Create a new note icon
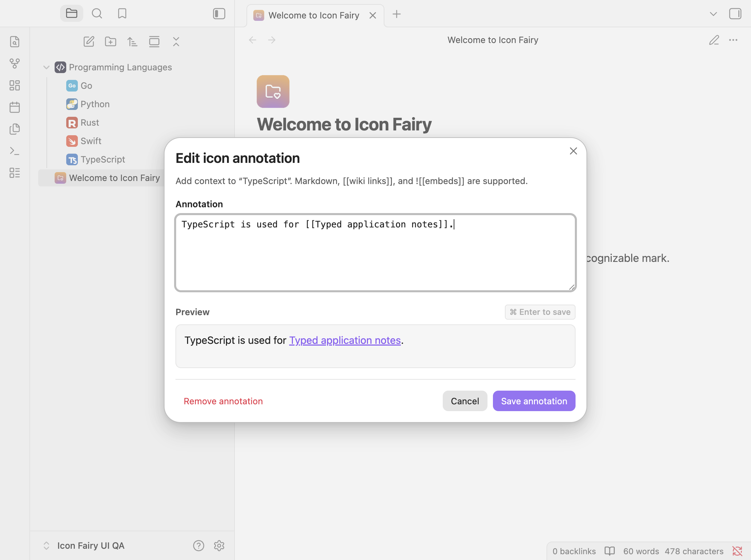The image size is (751, 560). [89, 42]
